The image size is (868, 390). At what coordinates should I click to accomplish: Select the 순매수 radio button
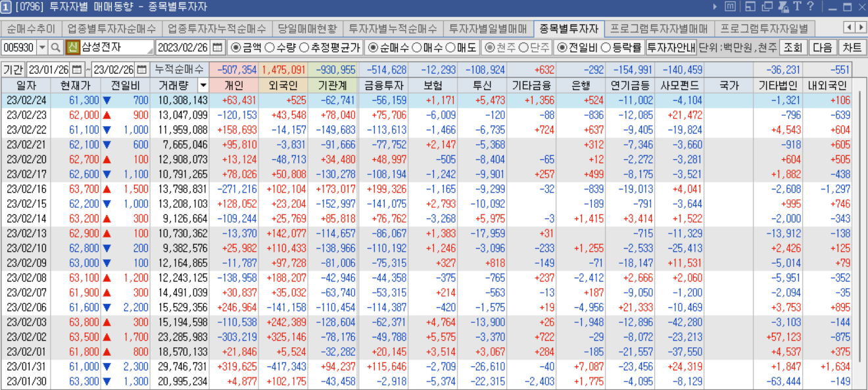374,47
